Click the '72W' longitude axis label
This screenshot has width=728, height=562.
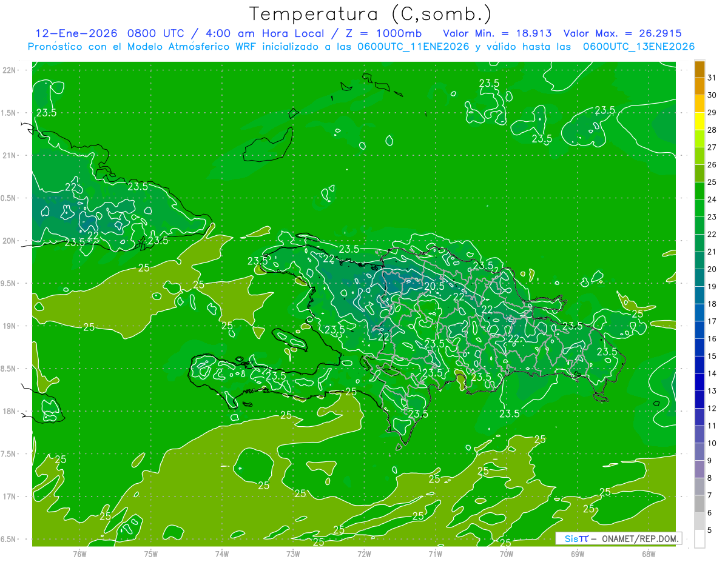click(365, 554)
